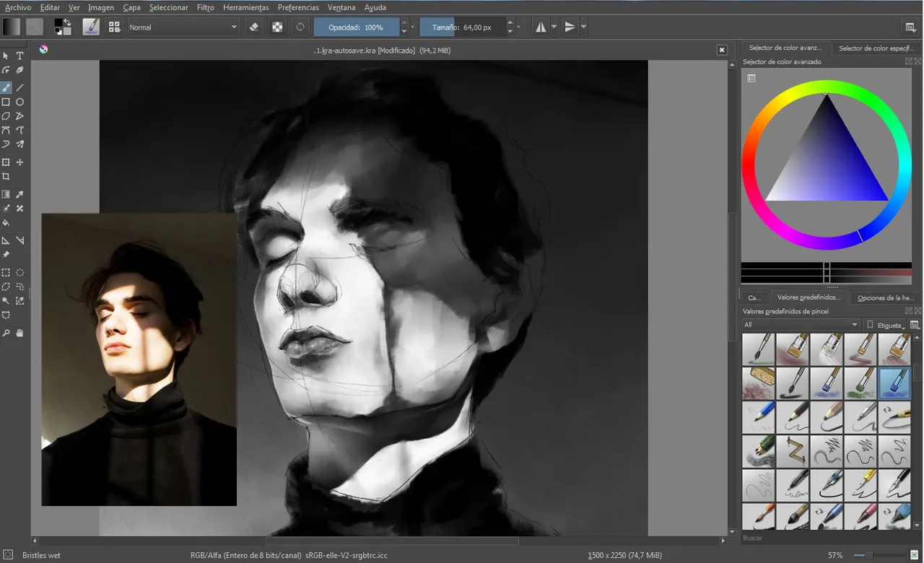Select the Zoom magnifier tool

click(6, 333)
